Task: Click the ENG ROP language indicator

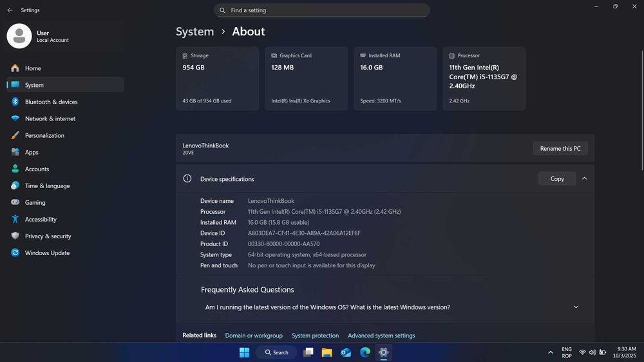Action: click(567, 352)
